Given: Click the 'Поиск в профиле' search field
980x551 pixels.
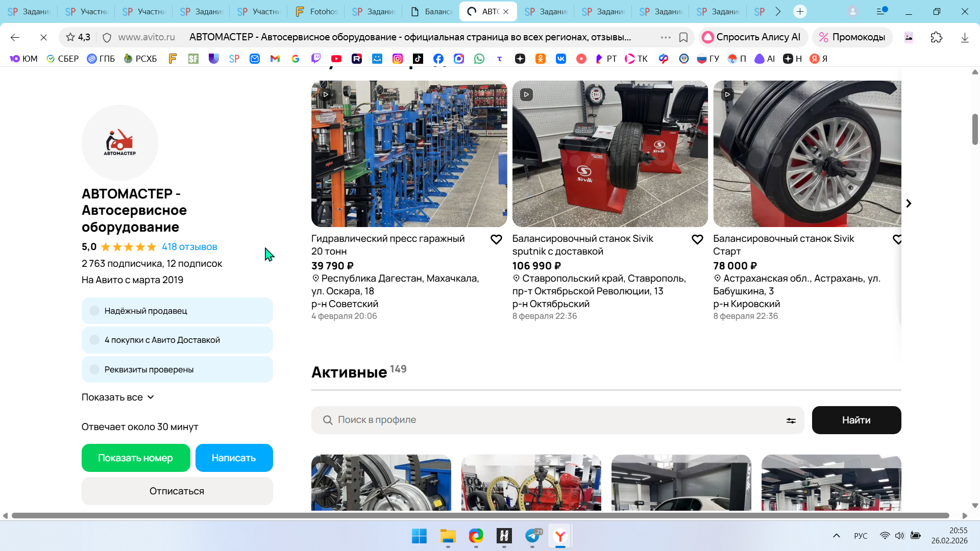Looking at the screenshot, I should click(556, 420).
